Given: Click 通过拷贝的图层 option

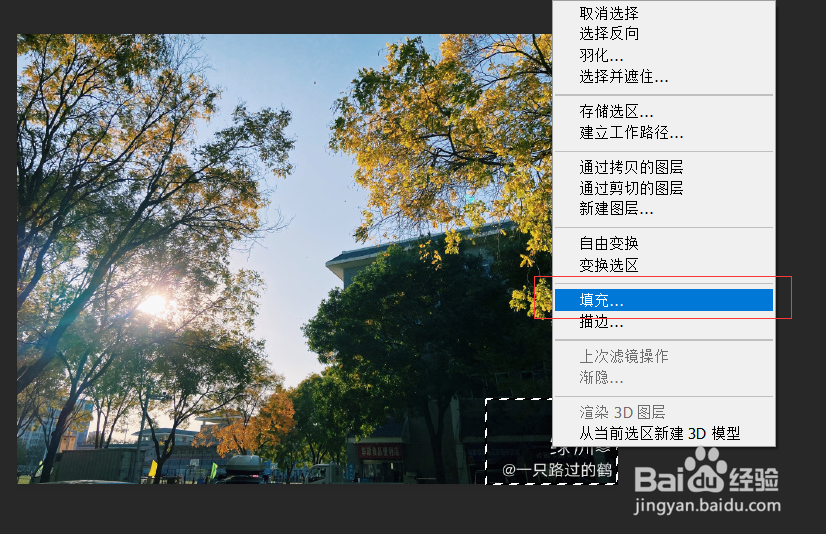Looking at the screenshot, I should tap(664, 167).
